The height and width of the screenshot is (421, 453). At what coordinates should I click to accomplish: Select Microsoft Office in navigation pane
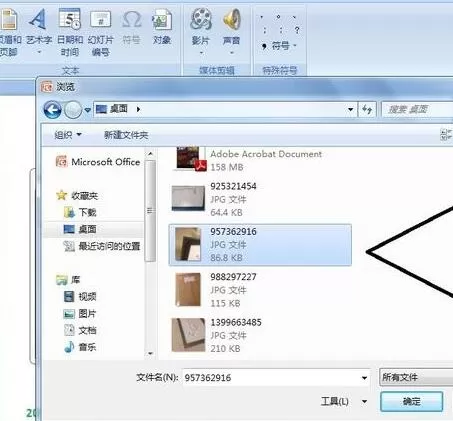98,162
